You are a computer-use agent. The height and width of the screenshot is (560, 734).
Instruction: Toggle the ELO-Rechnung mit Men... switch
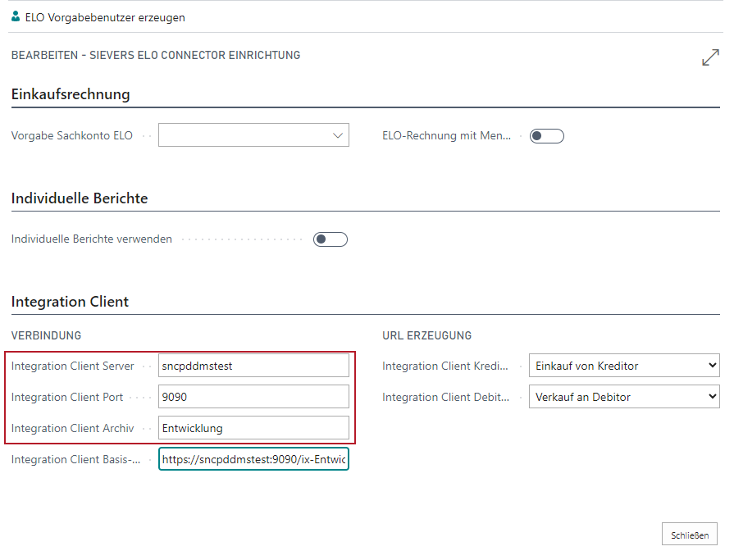(x=546, y=136)
